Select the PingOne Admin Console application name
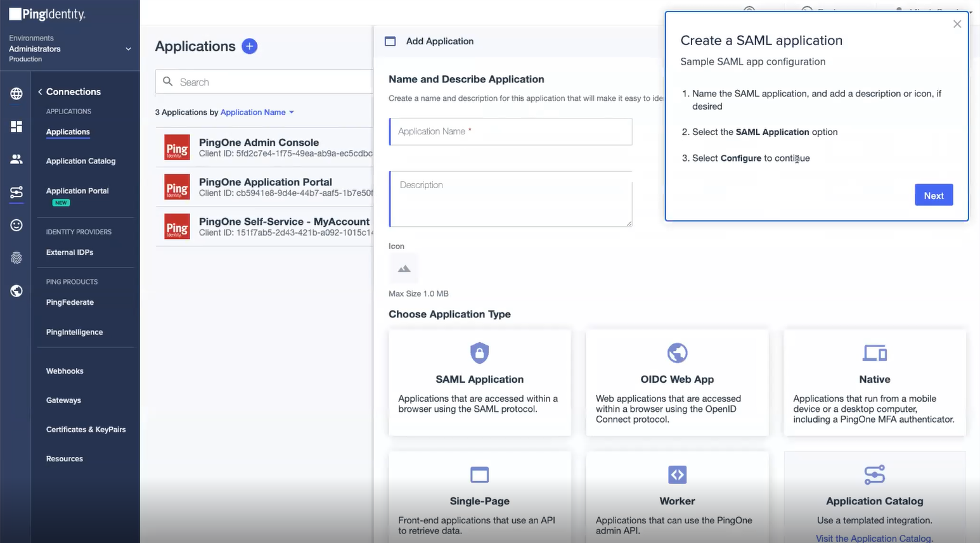Screen dimensions: 980x543 (x=259, y=143)
